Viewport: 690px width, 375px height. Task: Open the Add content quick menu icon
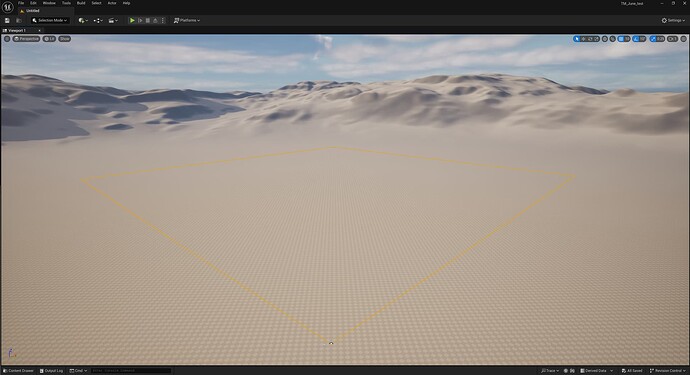83,20
